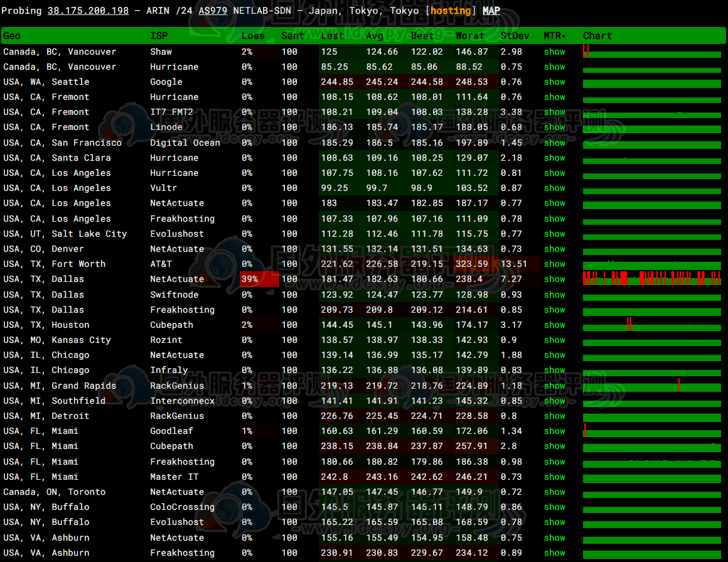Select the Digital Ocean ISP name

pos(185,143)
